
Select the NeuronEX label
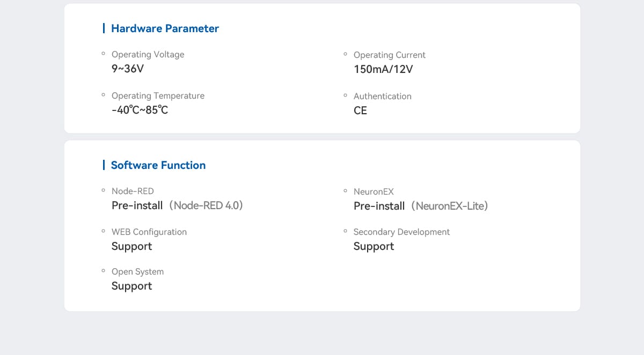[374, 191]
